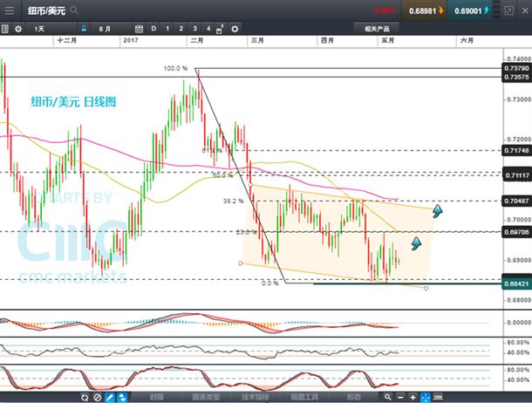Click the detach window icon
The width and height of the screenshot is (532, 403).
click(508, 10)
